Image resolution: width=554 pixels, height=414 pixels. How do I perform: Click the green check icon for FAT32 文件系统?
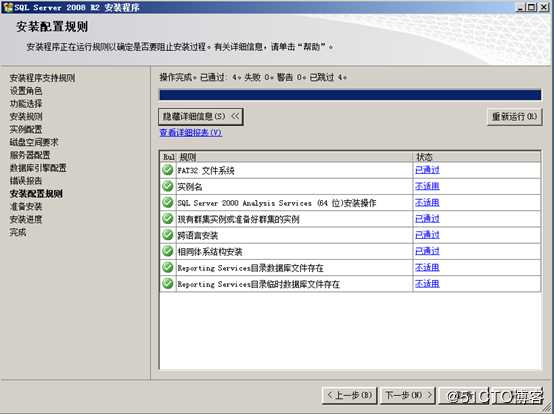(167, 170)
